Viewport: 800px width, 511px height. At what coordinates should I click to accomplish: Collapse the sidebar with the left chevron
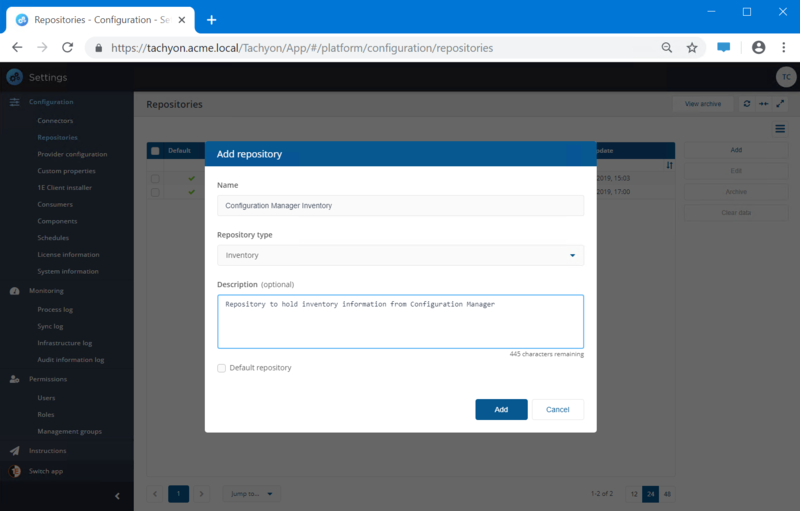pyautogui.click(x=117, y=495)
